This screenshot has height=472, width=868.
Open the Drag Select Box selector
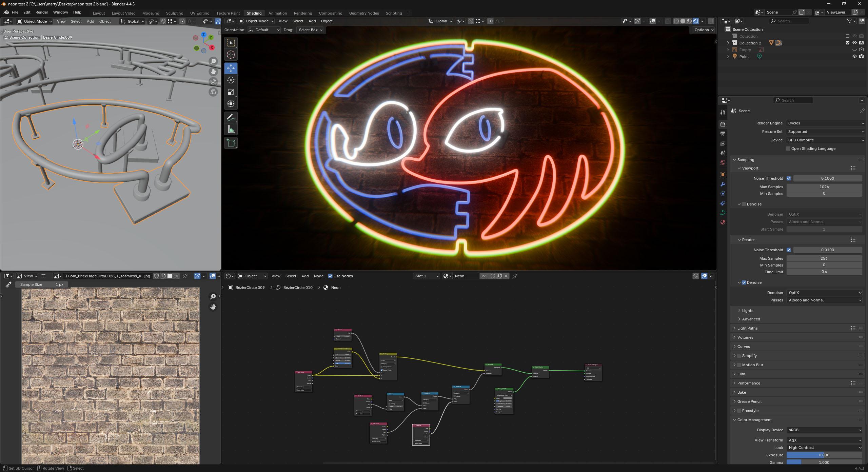coord(310,30)
